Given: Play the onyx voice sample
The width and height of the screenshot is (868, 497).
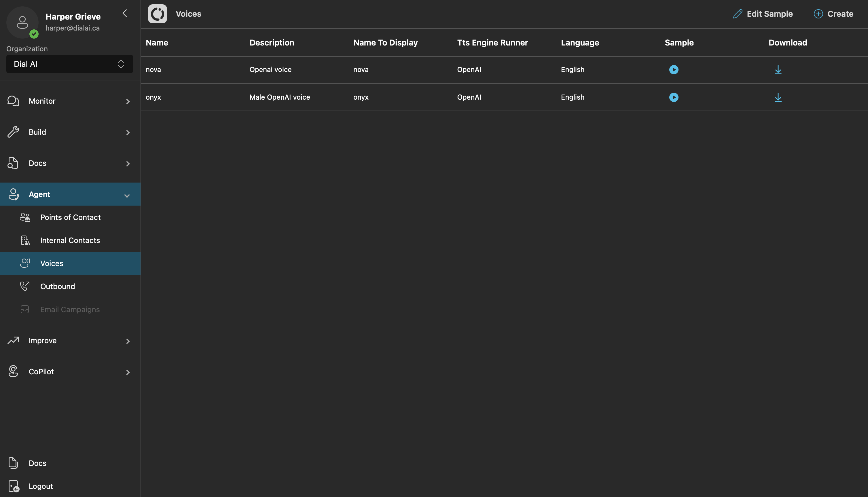Looking at the screenshot, I should (x=673, y=97).
